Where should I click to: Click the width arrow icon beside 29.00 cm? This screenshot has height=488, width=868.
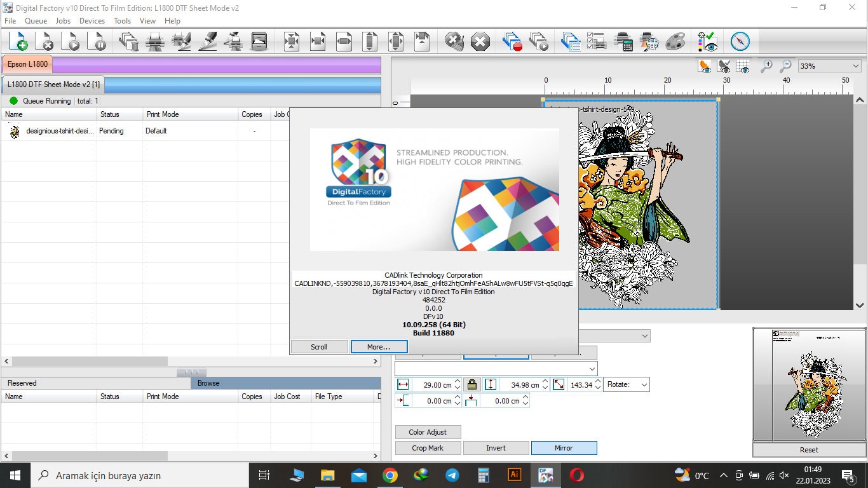403,384
